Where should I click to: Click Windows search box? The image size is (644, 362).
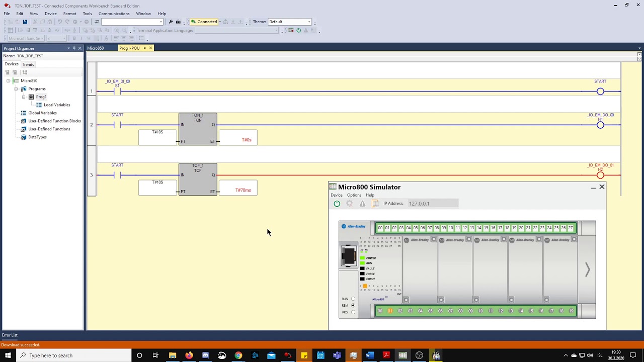click(x=74, y=355)
